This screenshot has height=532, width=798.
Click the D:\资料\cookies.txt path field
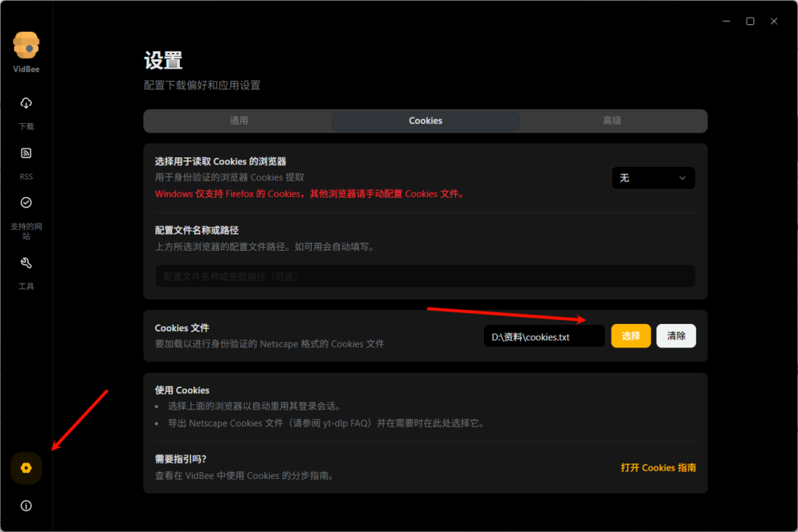coord(543,336)
